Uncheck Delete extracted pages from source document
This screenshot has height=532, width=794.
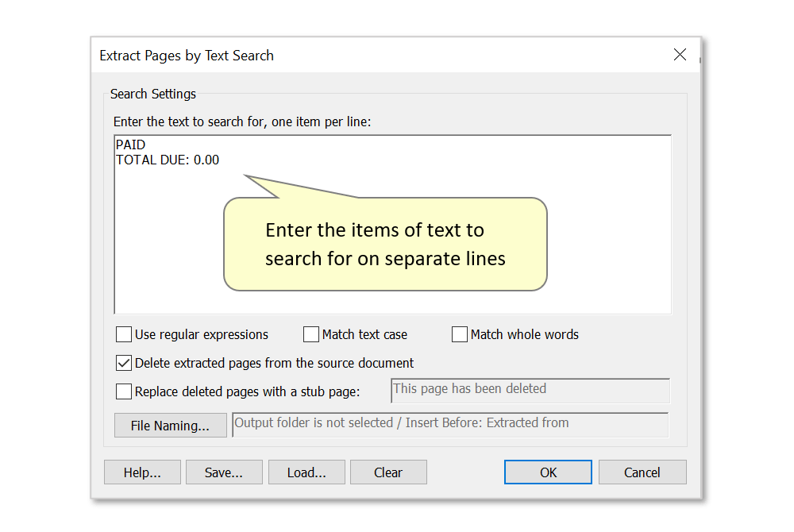click(124, 363)
